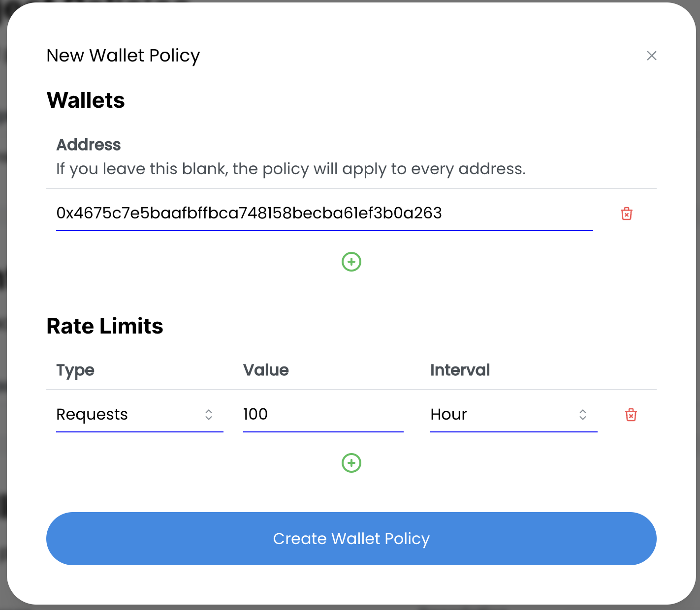
Task: Add a new rate limit row
Action: coord(351,463)
